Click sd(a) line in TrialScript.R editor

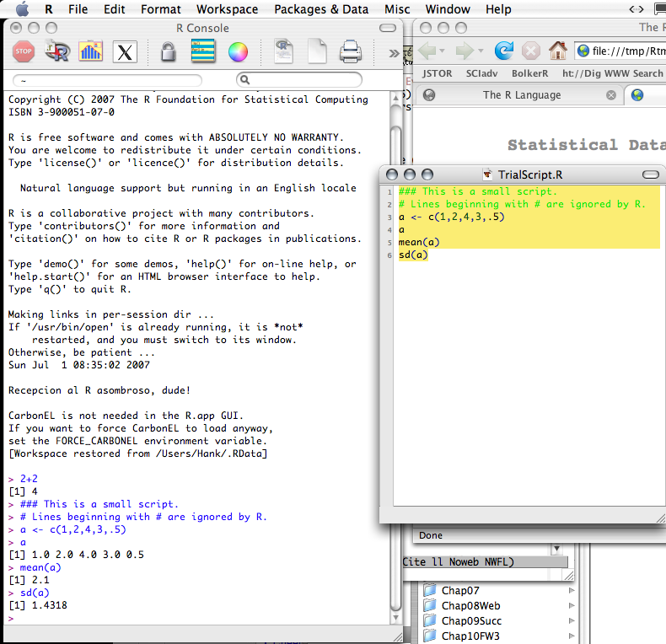413,255
